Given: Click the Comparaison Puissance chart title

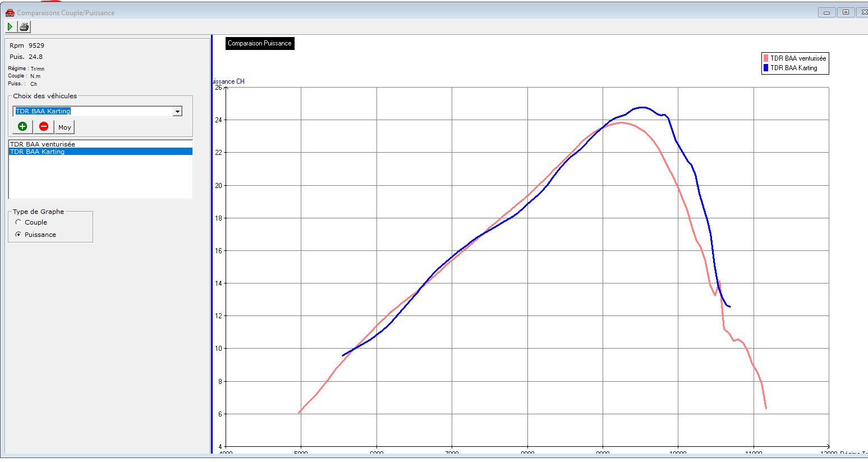Looking at the screenshot, I should click(x=260, y=43).
